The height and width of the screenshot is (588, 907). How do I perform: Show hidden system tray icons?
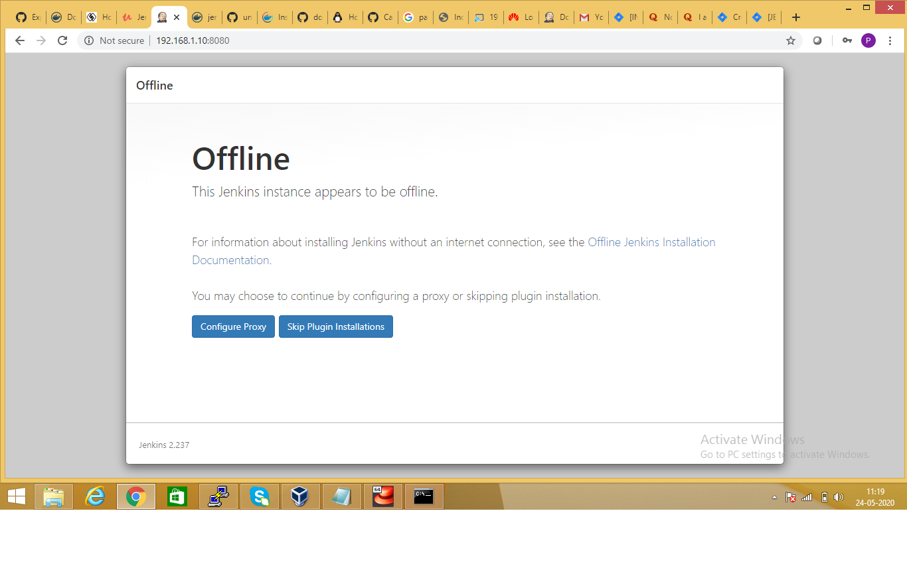[x=774, y=497]
